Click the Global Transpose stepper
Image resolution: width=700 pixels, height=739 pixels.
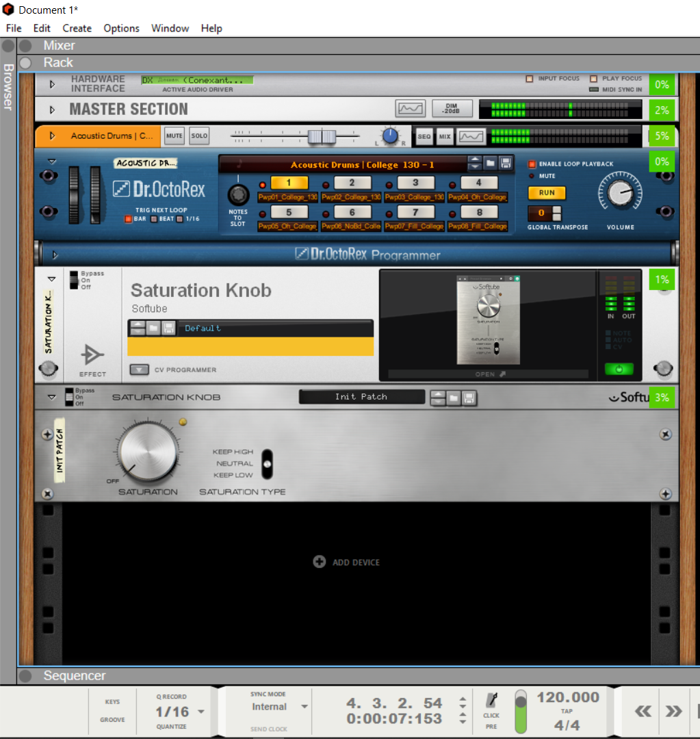[557, 213]
